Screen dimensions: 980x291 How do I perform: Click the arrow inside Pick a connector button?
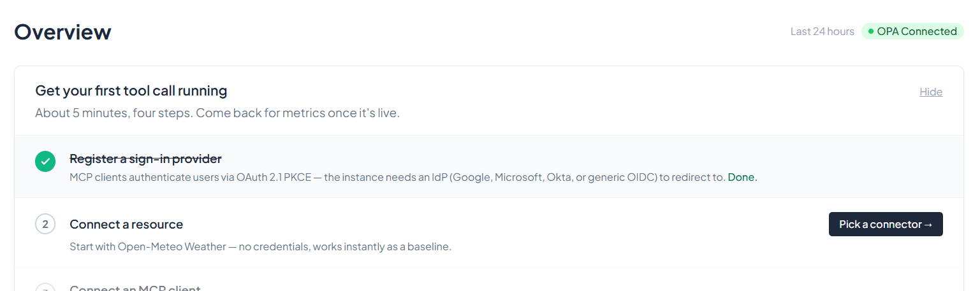coord(928,224)
